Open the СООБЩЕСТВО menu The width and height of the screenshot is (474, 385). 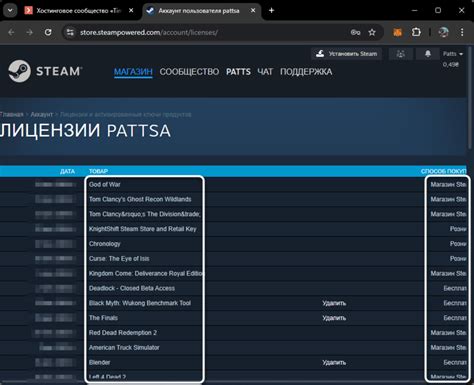point(189,72)
